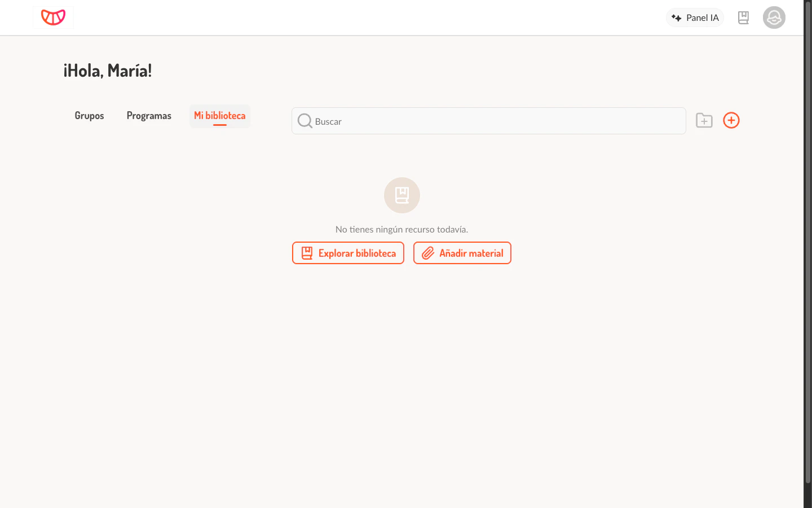
Task: Click the page vertical scrollbar
Action: (x=807, y=243)
